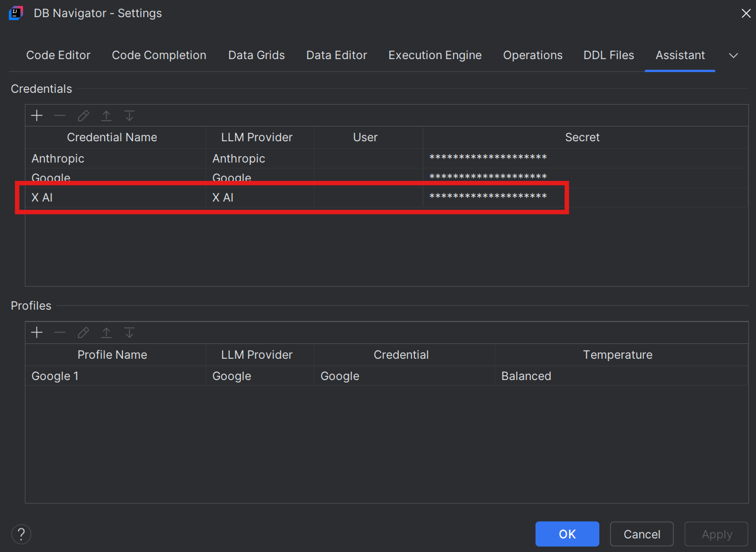Click Anthropic provider cell in credentials
This screenshot has width=756, height=552.
[260, 158]
